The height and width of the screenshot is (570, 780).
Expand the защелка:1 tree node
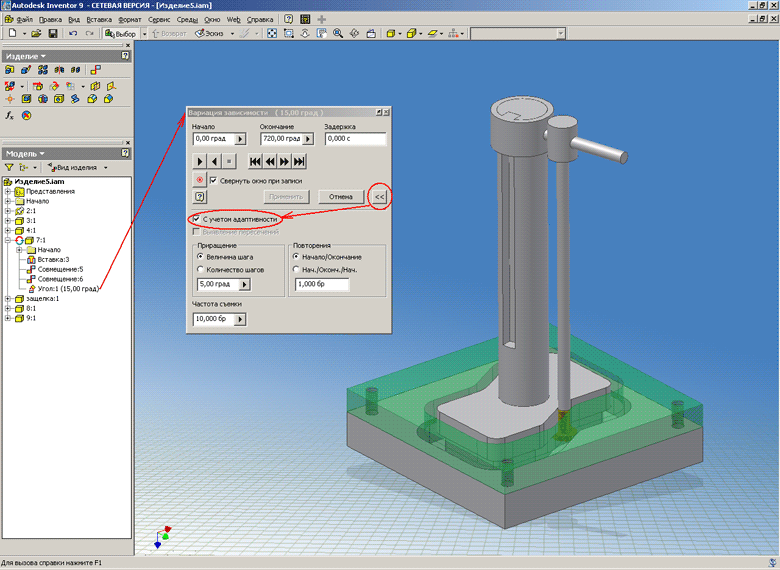(7, 299)
